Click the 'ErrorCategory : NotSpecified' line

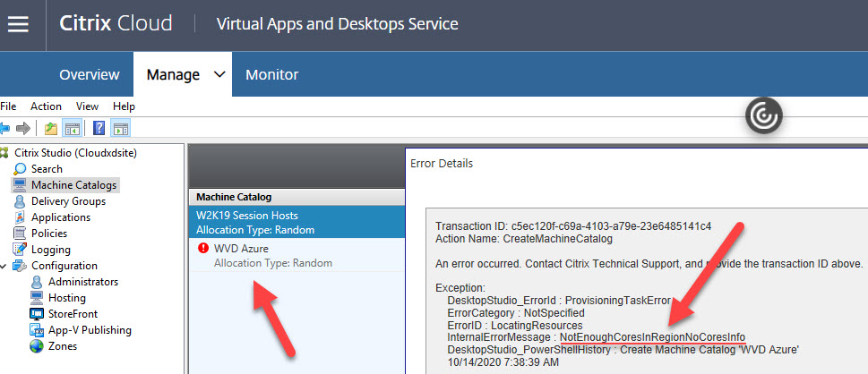pos(516,312)
